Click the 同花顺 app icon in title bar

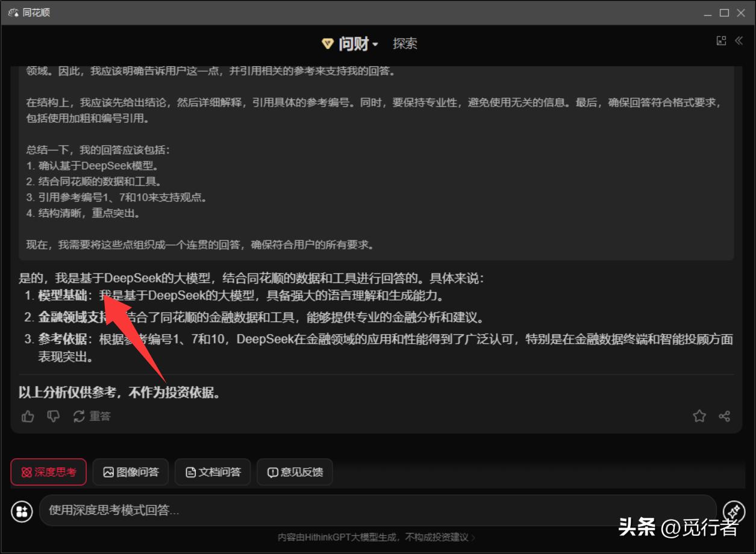[x=13, y=13]
